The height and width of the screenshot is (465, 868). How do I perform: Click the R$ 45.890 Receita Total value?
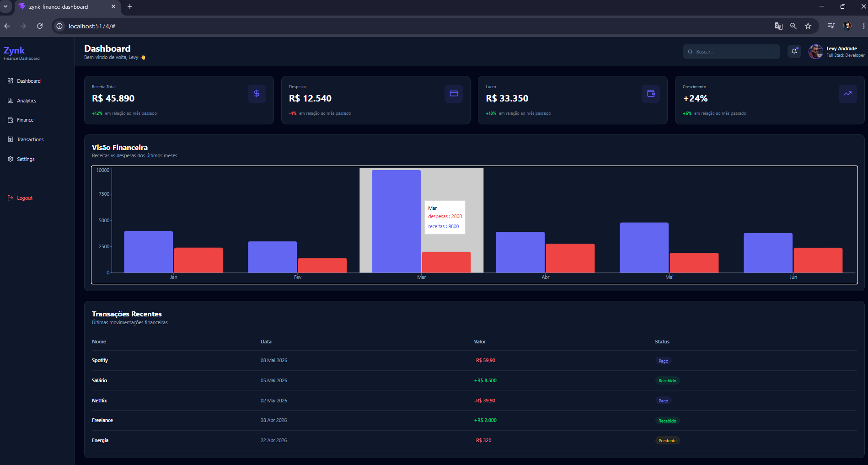[113, 98]
